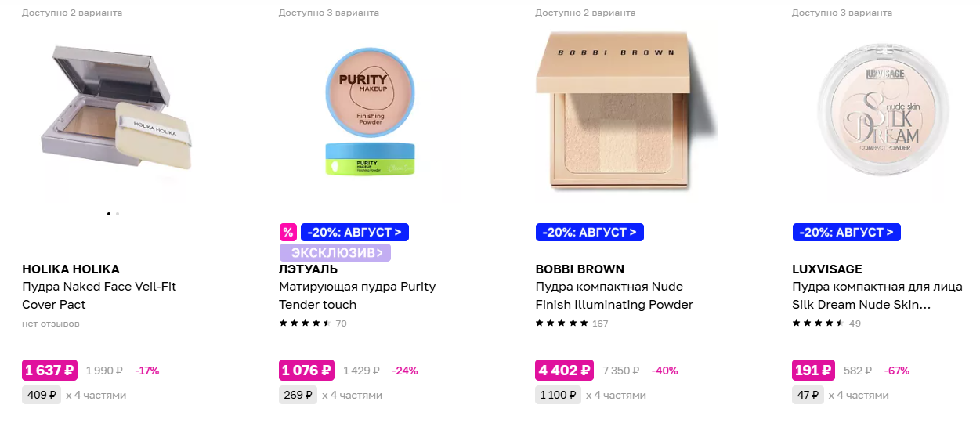Image resolution: width=980 pixels, height=423 pixels.
Task: Open HOLIKA HOLIKA brand link
Action: tap(71, 269)
